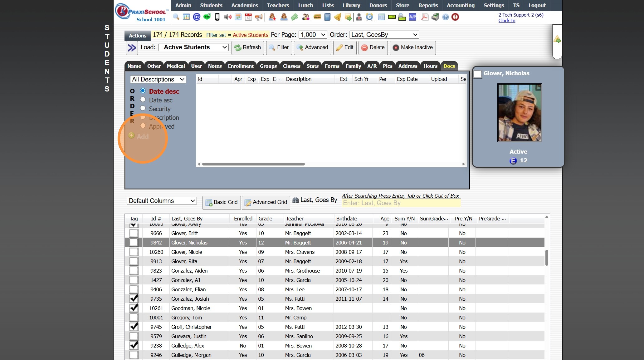Image resolution: width=644 pixels, height=360 pixels.
Task: Click the magnifying glass search icon
Action: [176, 17]
